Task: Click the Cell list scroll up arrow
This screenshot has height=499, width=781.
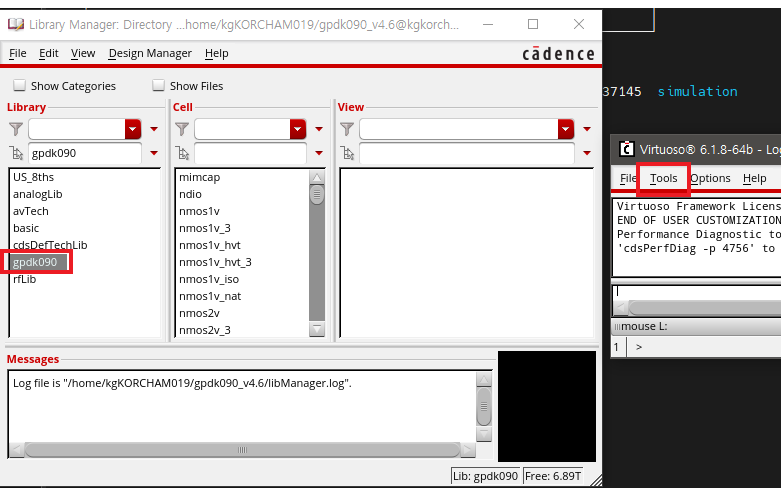Action: click(317, 177)
